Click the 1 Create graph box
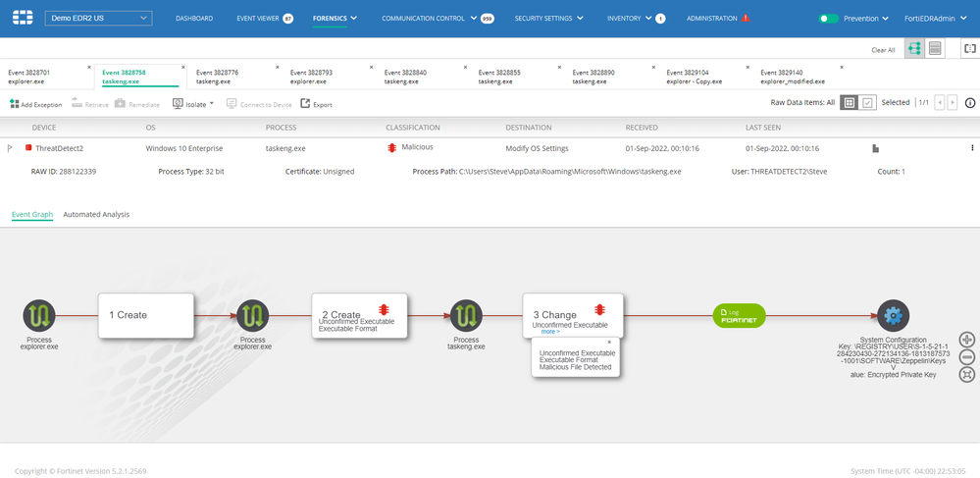Viewport: 980px width, 478px height. pyautogui.click(x=145, y=315)
